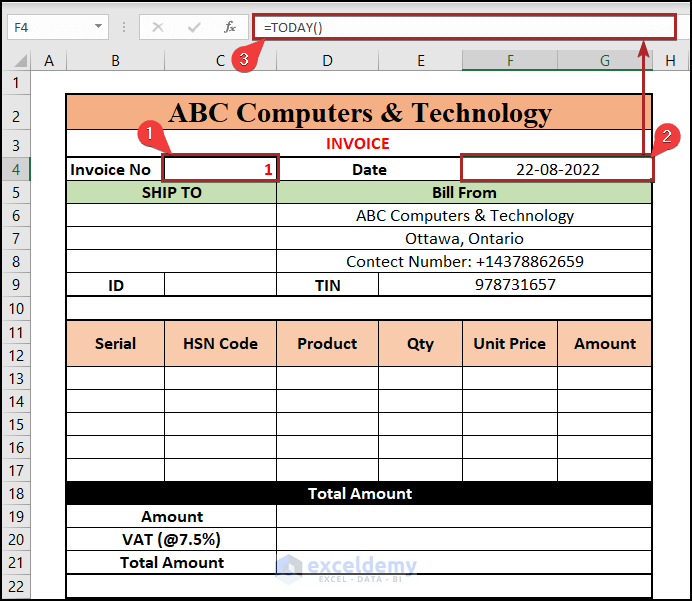Click the empty VAT value cell in row 20
Viewport: 692px width, 601px height.
[x=464, y=539]
